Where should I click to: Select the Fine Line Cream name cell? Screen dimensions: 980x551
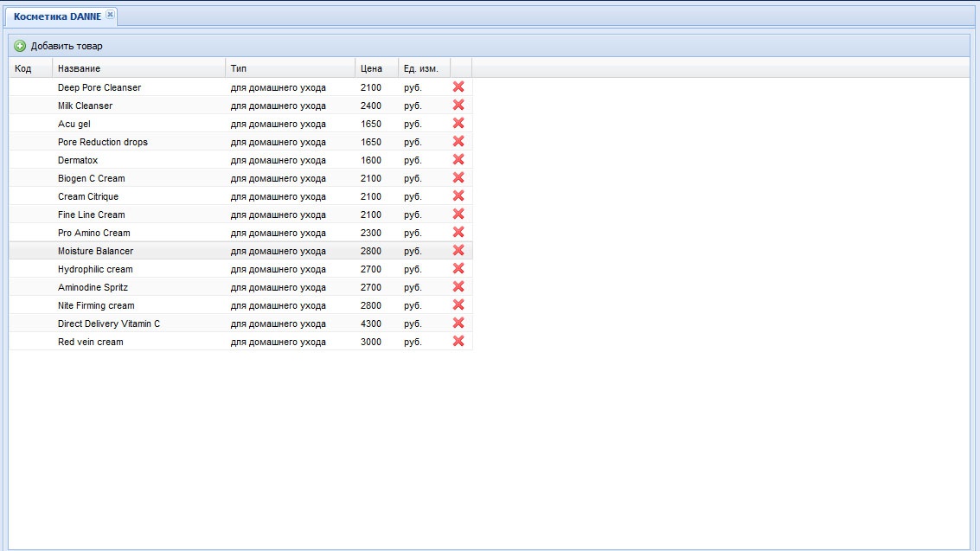pyautogui.click(x=138, y=215)
